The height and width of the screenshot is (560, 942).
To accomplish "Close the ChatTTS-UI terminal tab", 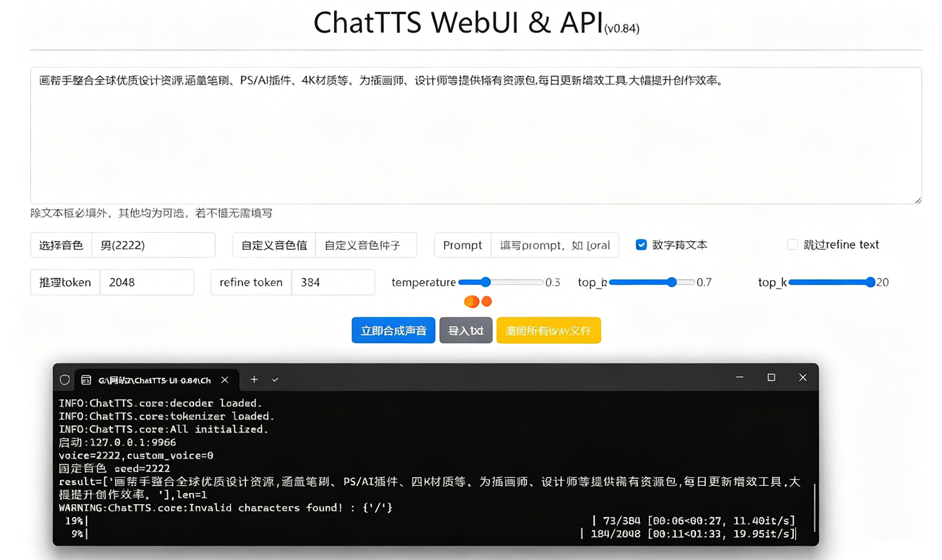I will coord(225,380).
